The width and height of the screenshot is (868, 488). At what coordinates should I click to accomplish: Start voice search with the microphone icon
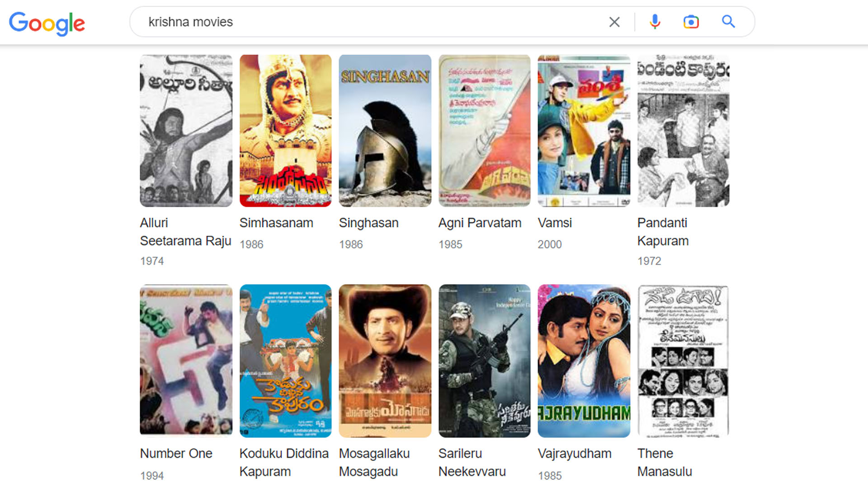[x=655, y=22]
